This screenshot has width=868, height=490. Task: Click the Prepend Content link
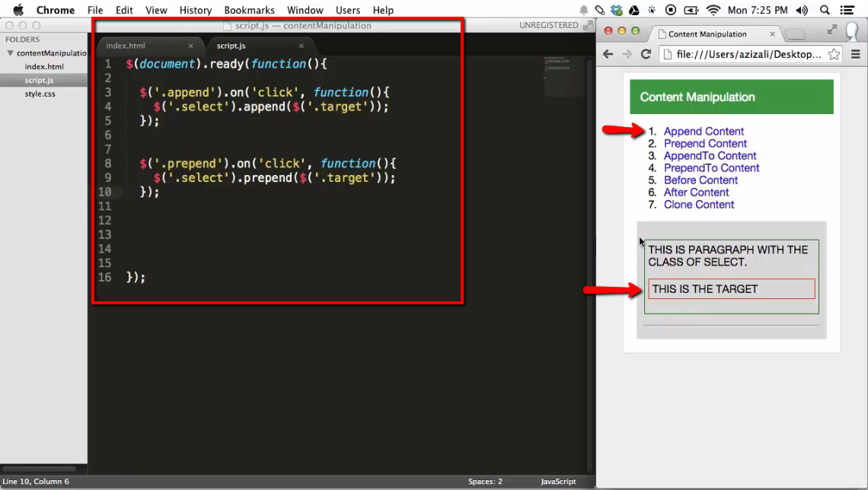(705, 143)
